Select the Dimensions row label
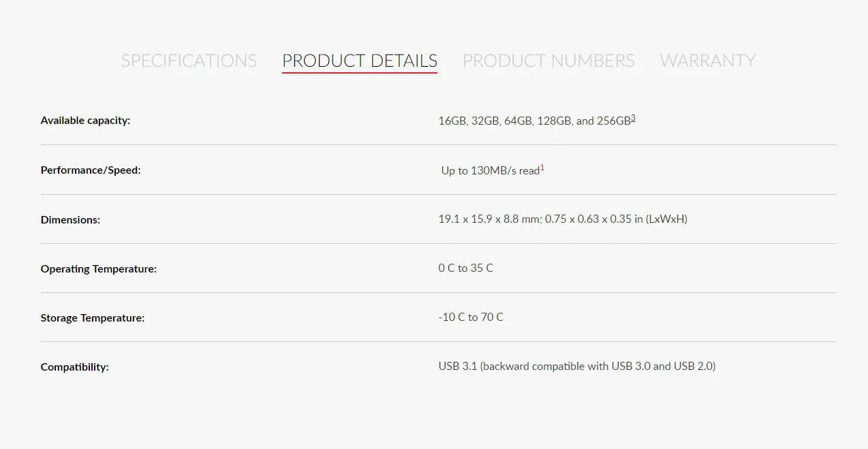 point(70,220)
